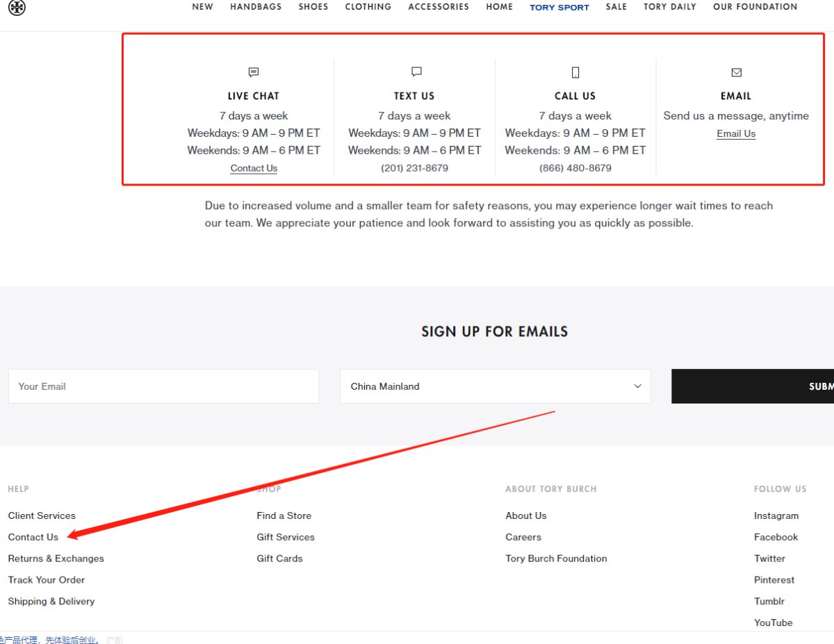Screen dimensions: 834x644
Task: Click the CALL US heading
Action: point(575,96)
